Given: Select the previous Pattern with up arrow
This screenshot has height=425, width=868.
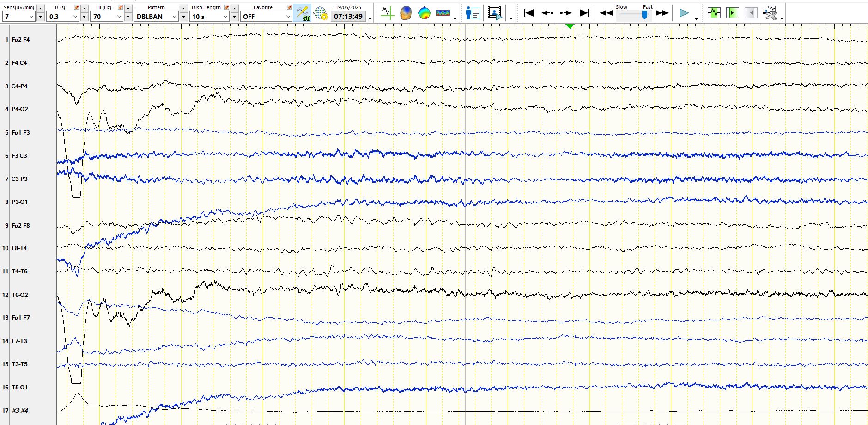Looking at the screenshot, I should 184,8.
